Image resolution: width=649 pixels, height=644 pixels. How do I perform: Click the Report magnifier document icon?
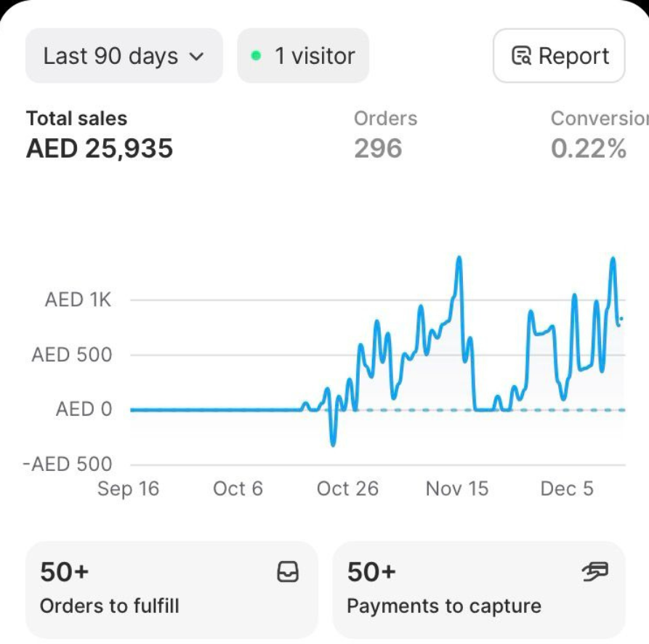(x=521, y=56)
